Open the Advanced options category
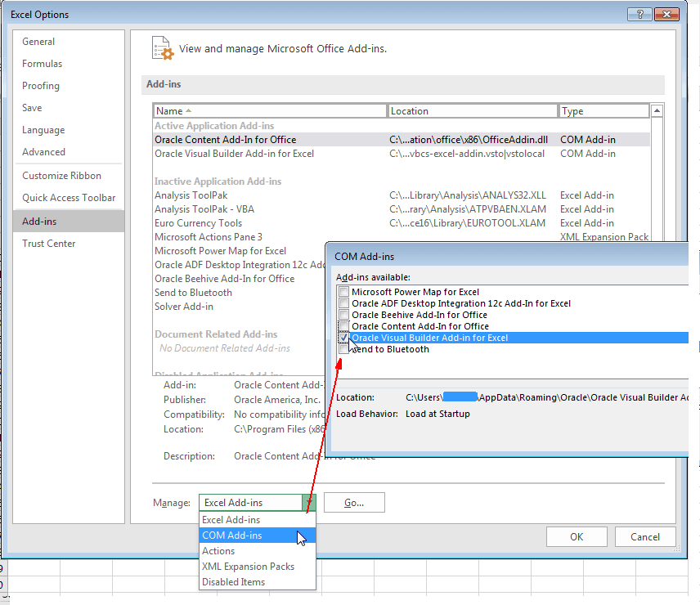This screenshot has width=700, height=605. (69, 152)
